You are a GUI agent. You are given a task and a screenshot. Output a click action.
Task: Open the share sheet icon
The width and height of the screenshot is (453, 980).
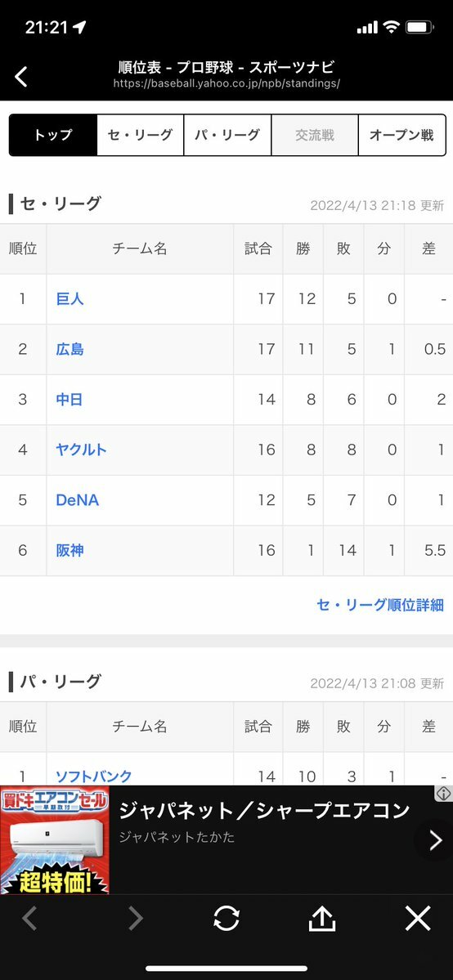tap(322, 918)
